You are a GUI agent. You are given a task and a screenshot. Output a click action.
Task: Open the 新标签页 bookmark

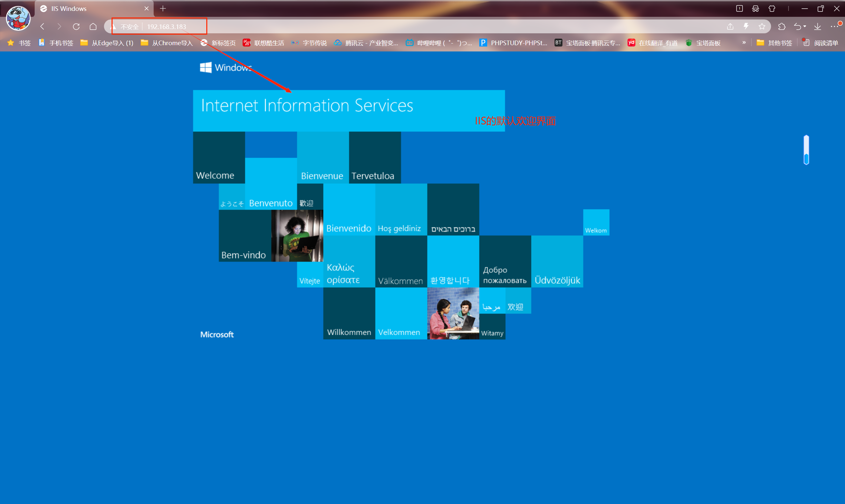[218, 43]
